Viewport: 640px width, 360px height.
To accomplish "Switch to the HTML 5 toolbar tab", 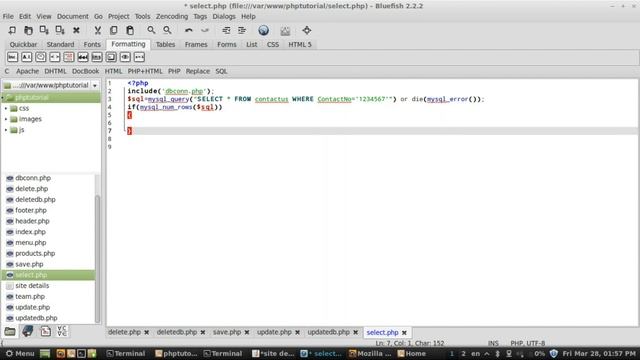I will [300, 44].
